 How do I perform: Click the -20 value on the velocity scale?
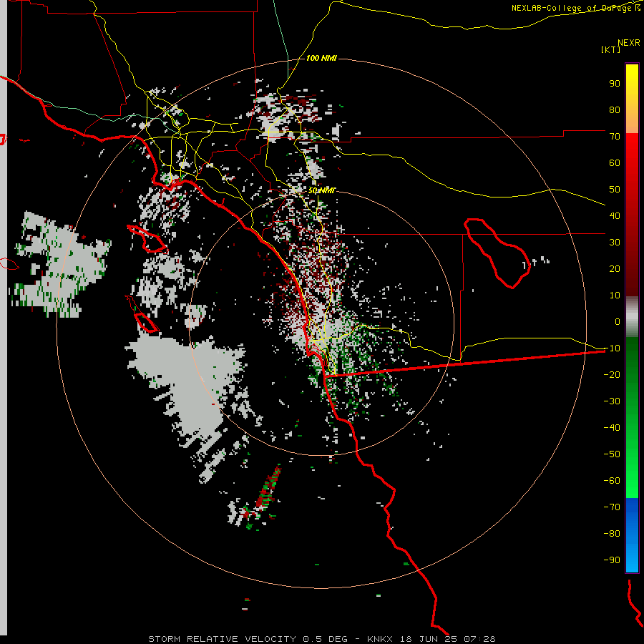click(612, 374)
